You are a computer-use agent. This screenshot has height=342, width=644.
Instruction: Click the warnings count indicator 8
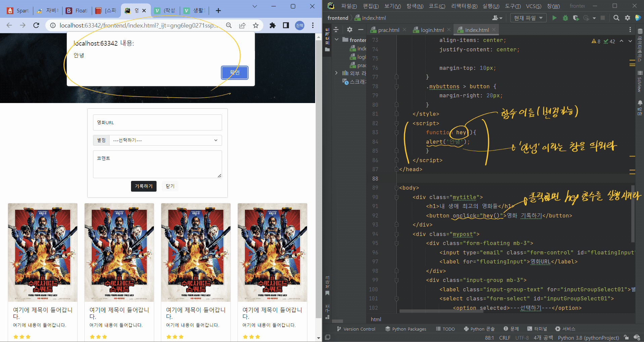[596, 41]
